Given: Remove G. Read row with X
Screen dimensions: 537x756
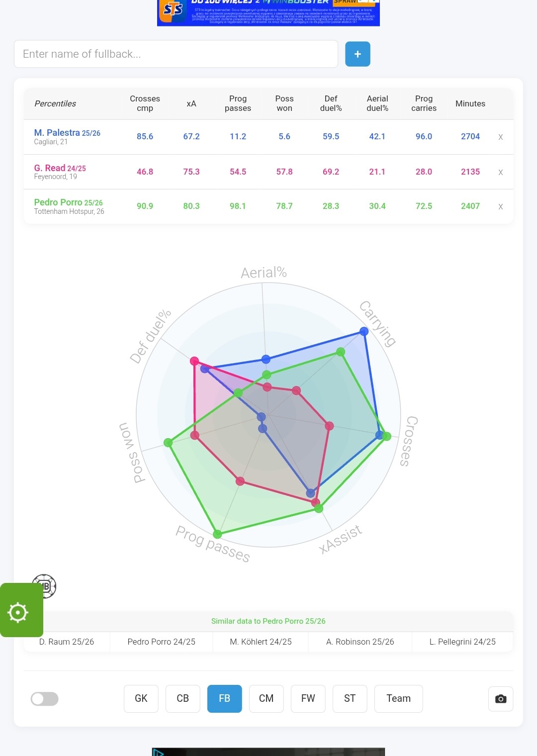Looking at the screenshot, I should (501, 172).
